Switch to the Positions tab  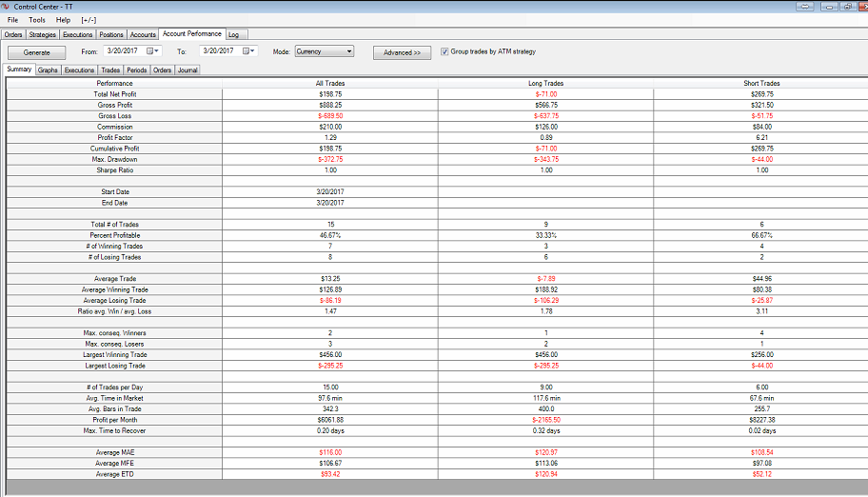coord(111,34)
